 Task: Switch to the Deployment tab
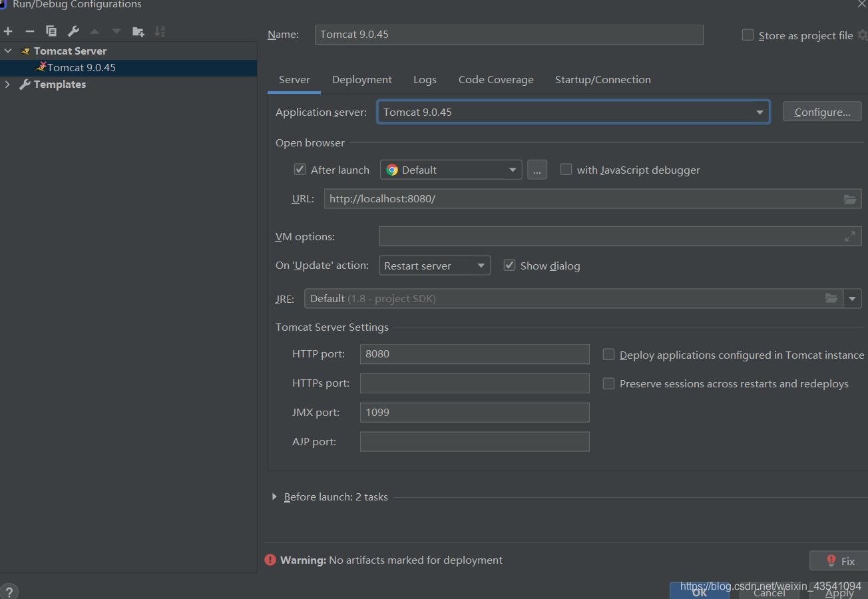(362, 80)
